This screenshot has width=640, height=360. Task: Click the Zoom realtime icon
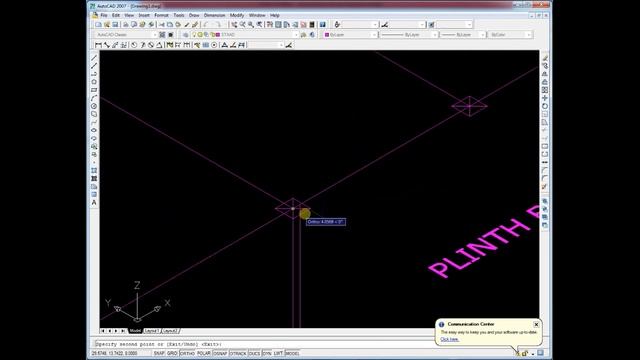242,25
